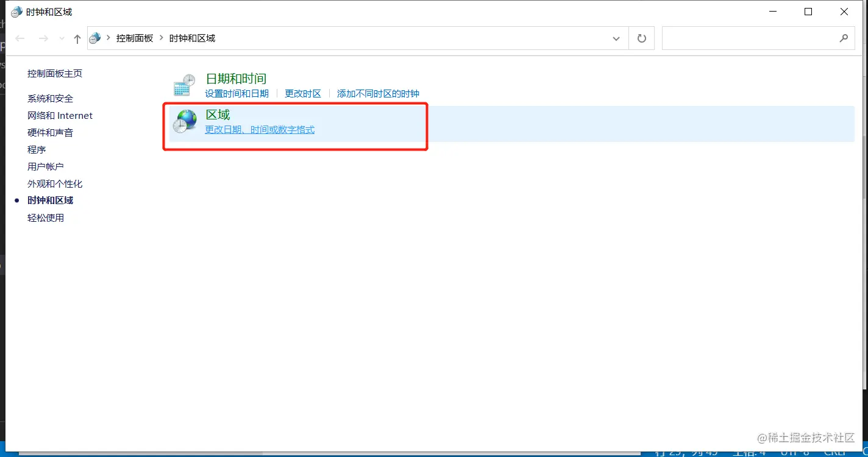Open 添加不同时区的时钟 link
Screen dimensions: 868x457
tap(378, 94)
